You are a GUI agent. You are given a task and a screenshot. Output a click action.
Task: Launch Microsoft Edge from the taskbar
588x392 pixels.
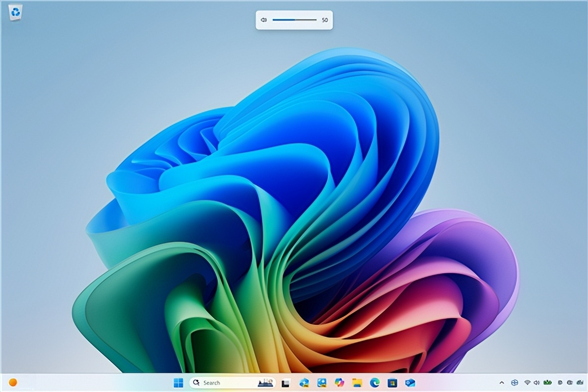pyautogui.click(x=374, y=383)
